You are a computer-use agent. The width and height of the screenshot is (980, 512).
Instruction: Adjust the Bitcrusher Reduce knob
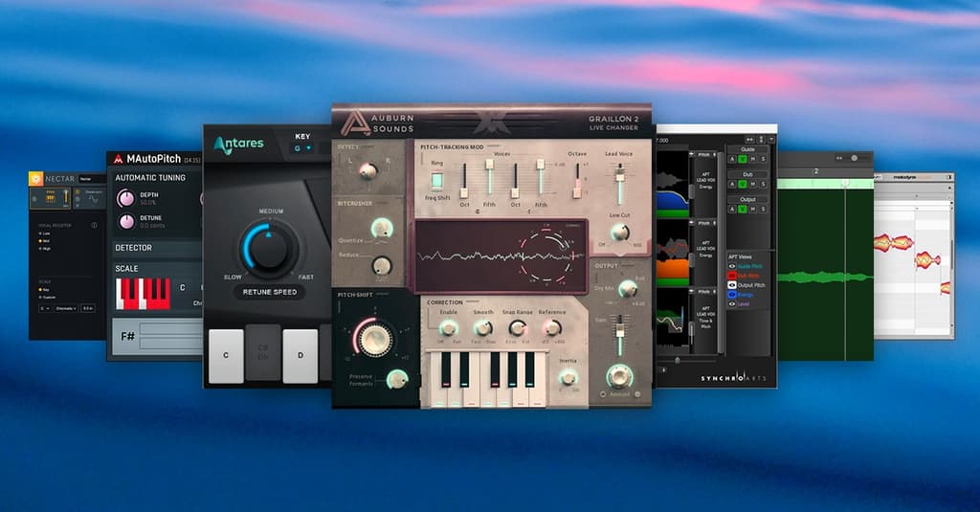click(x=381, y=266)
